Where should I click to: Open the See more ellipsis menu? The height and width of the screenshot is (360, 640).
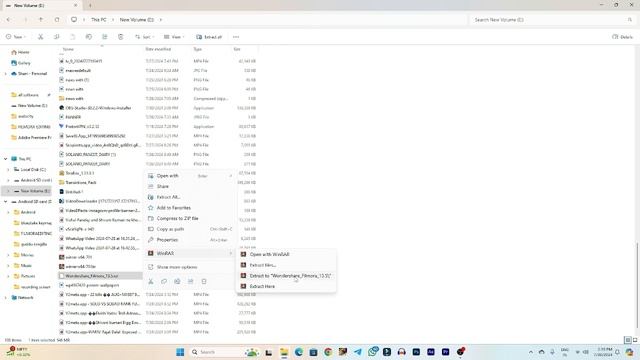click(x=236, y=37)
